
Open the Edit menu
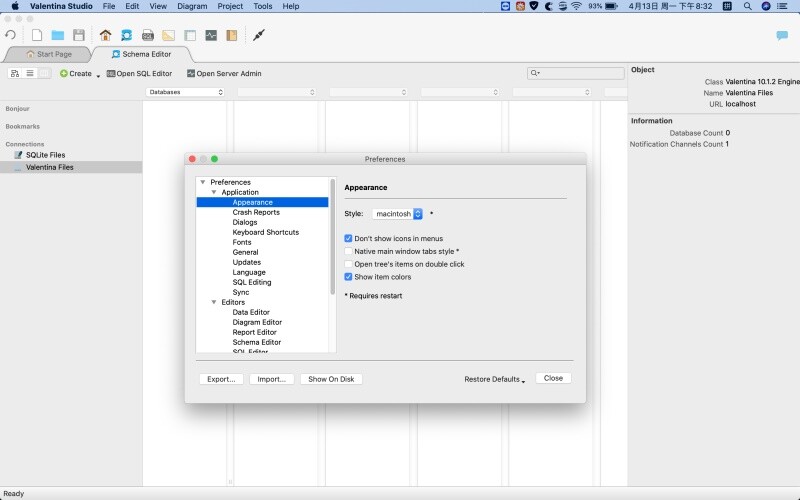point(132,6)
